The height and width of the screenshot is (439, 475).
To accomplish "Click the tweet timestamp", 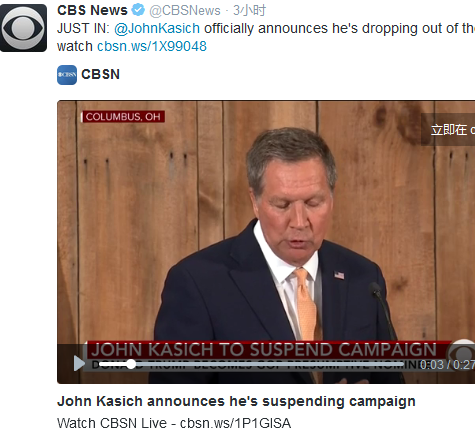I will tap(249, 10).
